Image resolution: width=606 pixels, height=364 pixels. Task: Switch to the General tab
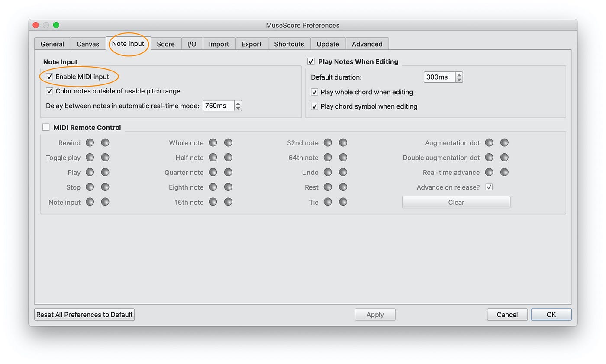pos(52,44)
